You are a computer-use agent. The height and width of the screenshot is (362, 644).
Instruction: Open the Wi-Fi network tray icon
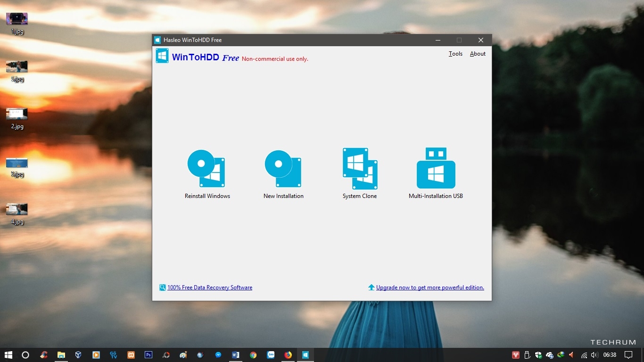coord(584,355)
